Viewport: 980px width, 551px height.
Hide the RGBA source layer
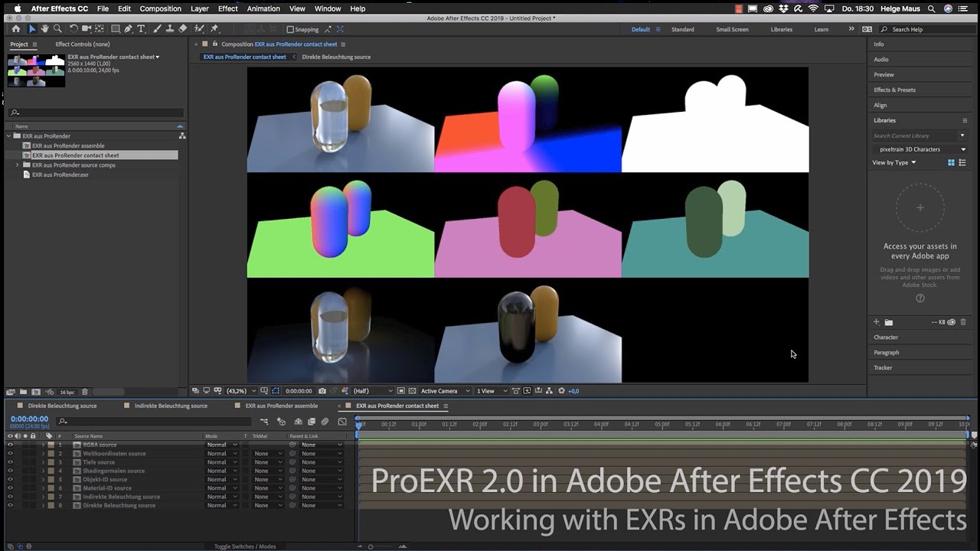point(10,445)
